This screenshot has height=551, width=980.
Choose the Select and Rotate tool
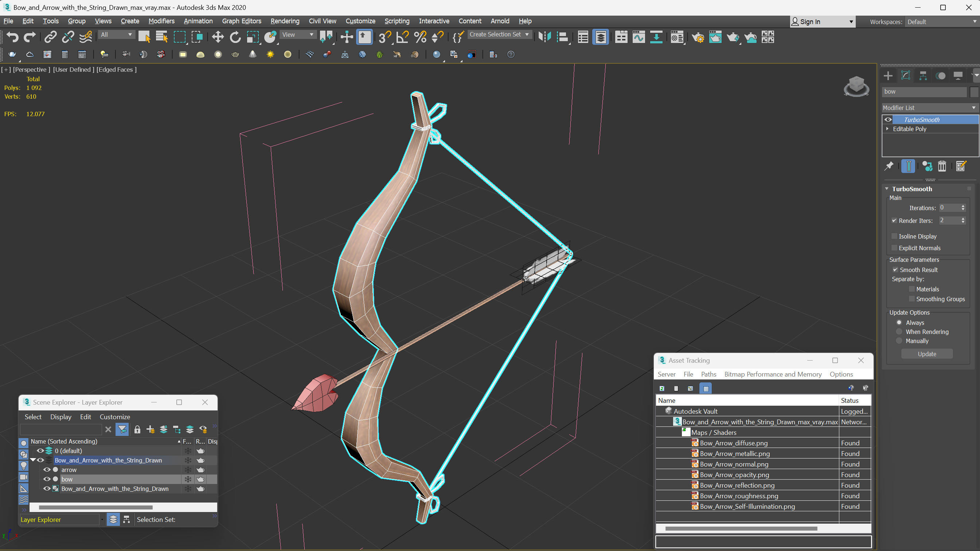[235, 37]
